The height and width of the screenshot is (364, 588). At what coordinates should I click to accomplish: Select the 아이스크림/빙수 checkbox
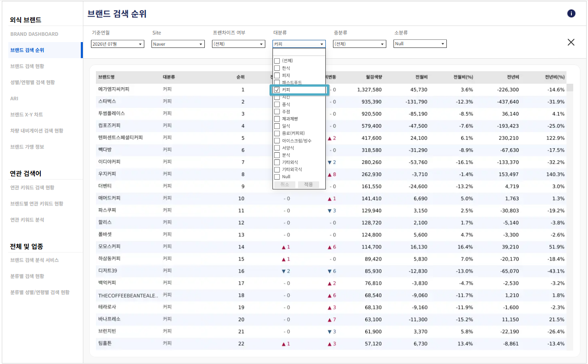(277, 141)
